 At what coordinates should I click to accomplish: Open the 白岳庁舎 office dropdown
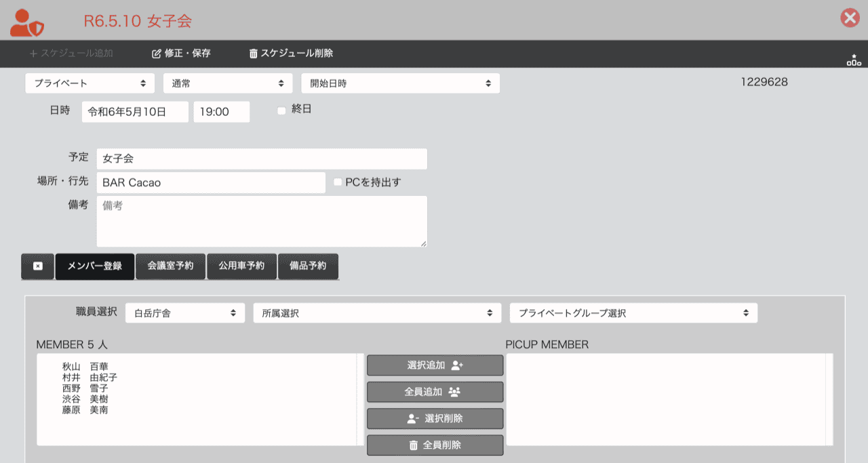pos(185,313)
